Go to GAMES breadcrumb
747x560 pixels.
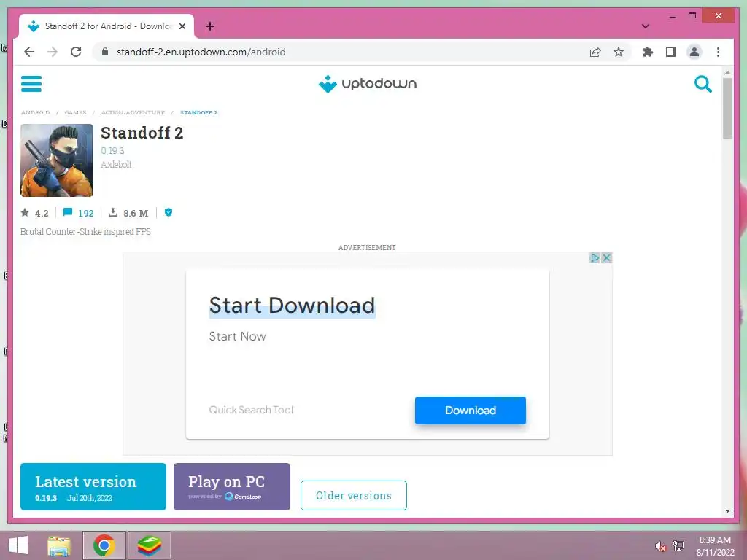pyautogui.click(x=75, y=113)
